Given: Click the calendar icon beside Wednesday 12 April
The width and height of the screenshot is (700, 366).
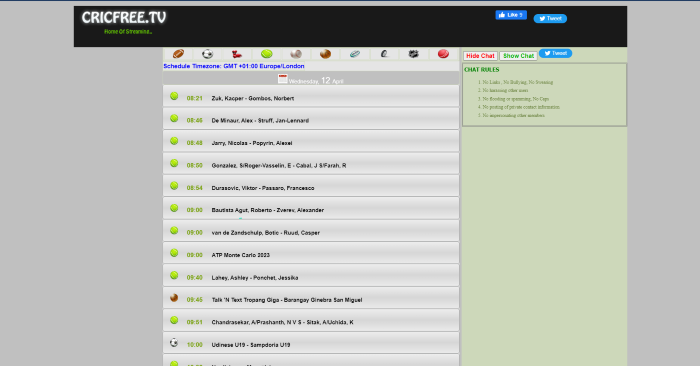Looking at the screenshot, I should point(283,79).
